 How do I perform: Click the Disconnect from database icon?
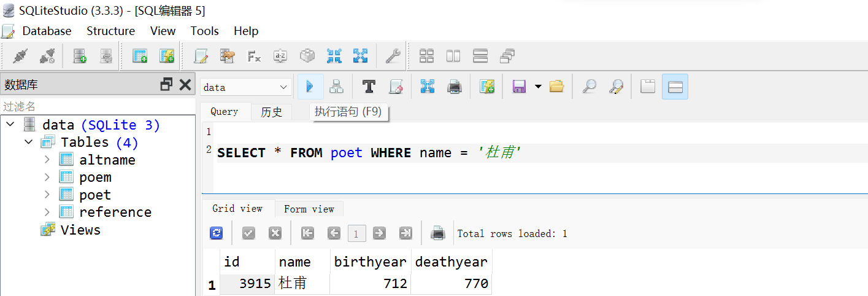tap(47, 56)
